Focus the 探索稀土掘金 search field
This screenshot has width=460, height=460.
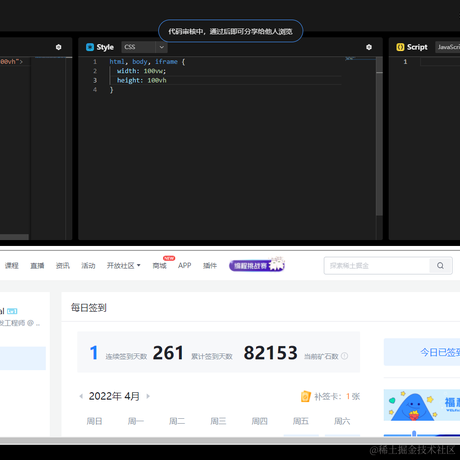377,266
